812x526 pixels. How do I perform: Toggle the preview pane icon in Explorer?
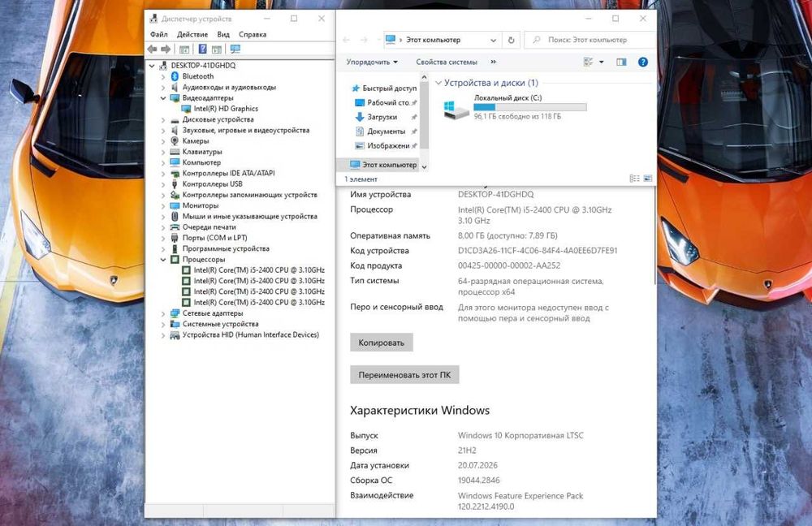(x=621, y=63)
